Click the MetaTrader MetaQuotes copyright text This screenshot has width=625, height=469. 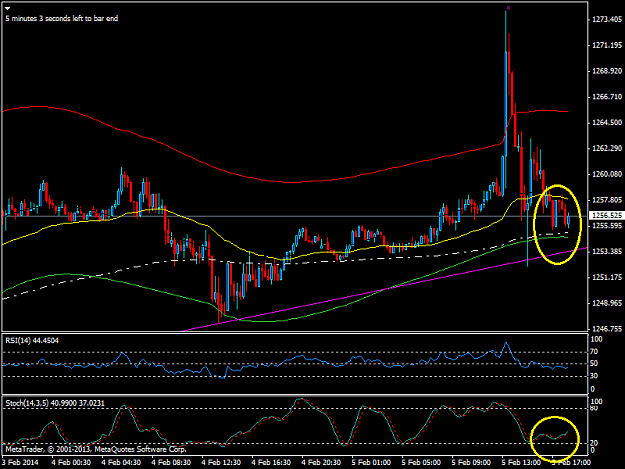tap(96, 449)
